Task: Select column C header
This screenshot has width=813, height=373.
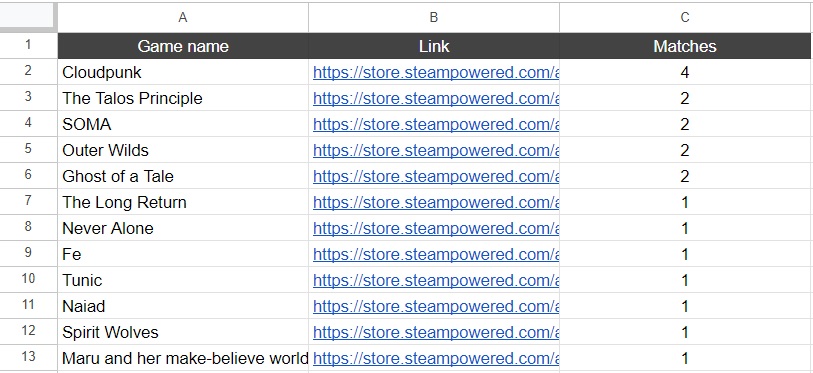Action: (684, 18)
